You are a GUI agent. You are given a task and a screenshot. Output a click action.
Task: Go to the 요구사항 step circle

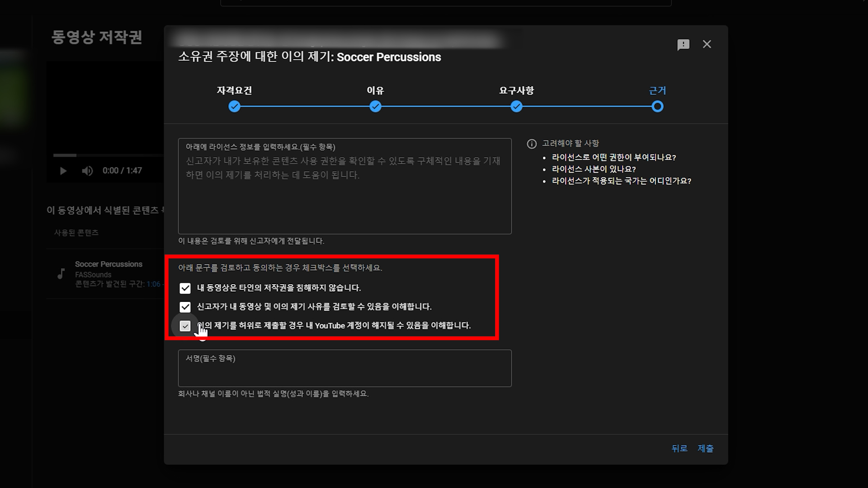(516, 107)
